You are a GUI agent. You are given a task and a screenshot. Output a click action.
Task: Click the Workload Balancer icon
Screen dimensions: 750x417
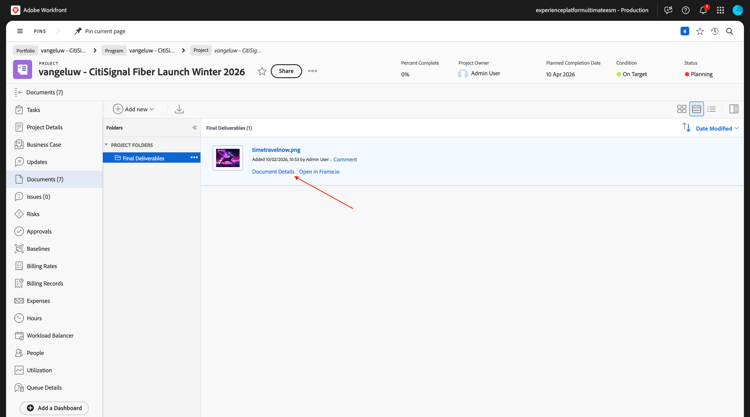[19, 336]
